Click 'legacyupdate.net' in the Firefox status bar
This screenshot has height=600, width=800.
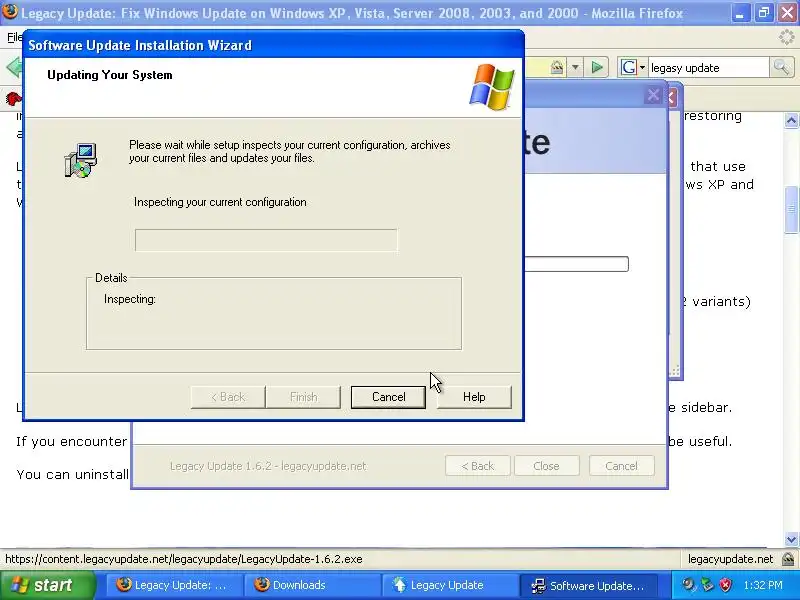(x=730, y=559)
